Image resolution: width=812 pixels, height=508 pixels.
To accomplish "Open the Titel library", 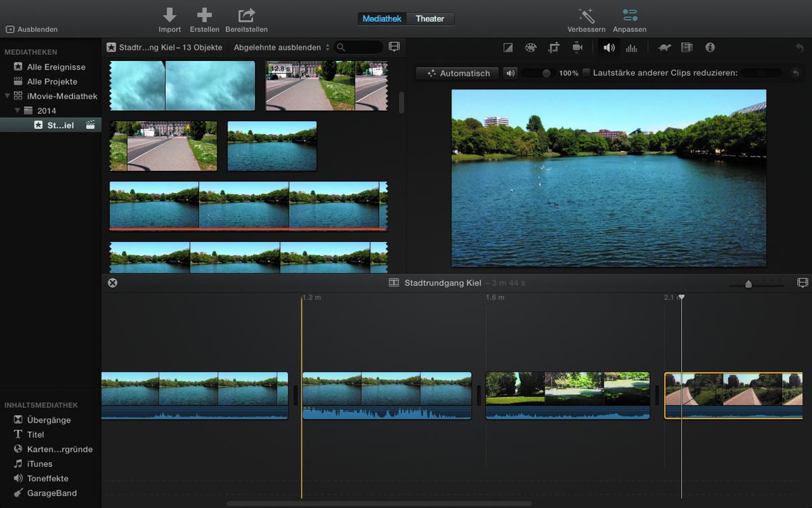I will (x=29, y=434).
